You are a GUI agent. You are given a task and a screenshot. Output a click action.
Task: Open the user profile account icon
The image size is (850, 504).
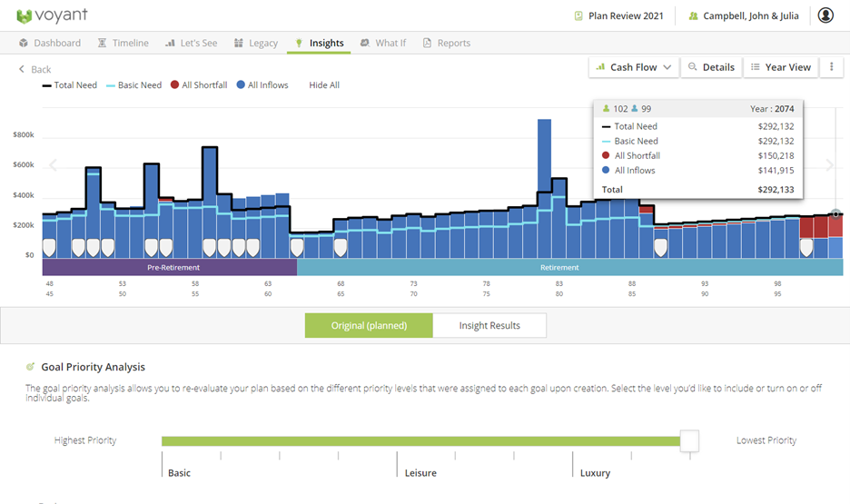(x=825, y=15)
